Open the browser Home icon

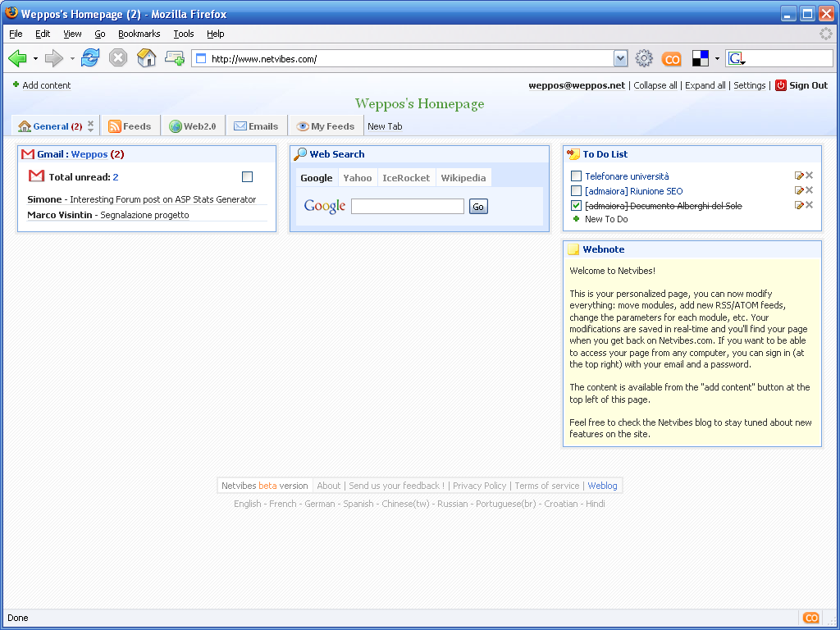click(x=146, y=57)
